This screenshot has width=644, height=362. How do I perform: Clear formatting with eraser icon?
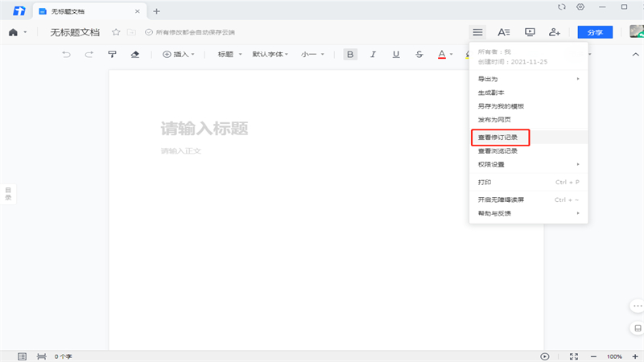pyautogui.click(x=134, y=54)
